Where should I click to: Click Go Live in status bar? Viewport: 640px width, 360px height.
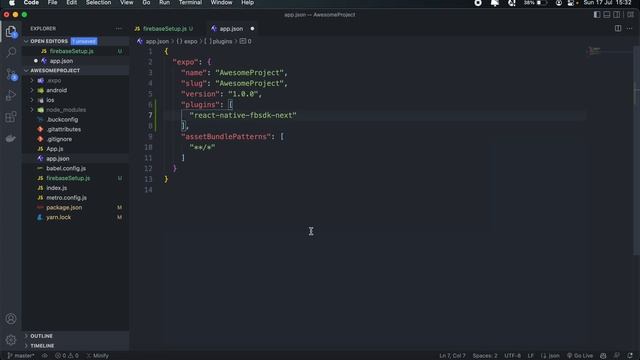point(580,356)
